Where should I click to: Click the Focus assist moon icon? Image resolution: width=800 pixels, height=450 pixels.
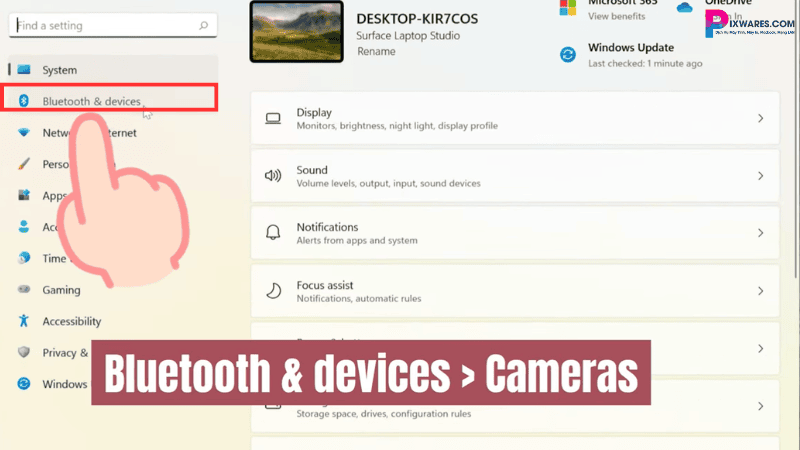[273, 291]
